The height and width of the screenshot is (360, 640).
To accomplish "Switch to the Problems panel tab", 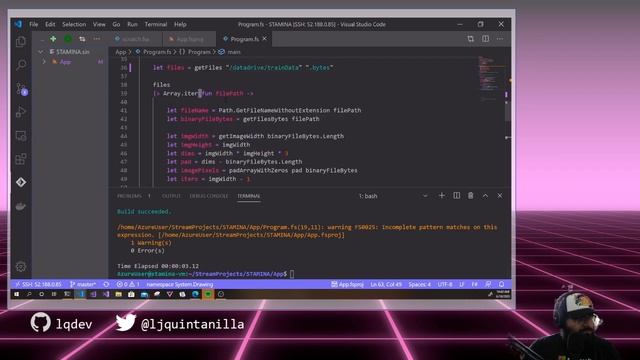I will (x=133, y=196).
